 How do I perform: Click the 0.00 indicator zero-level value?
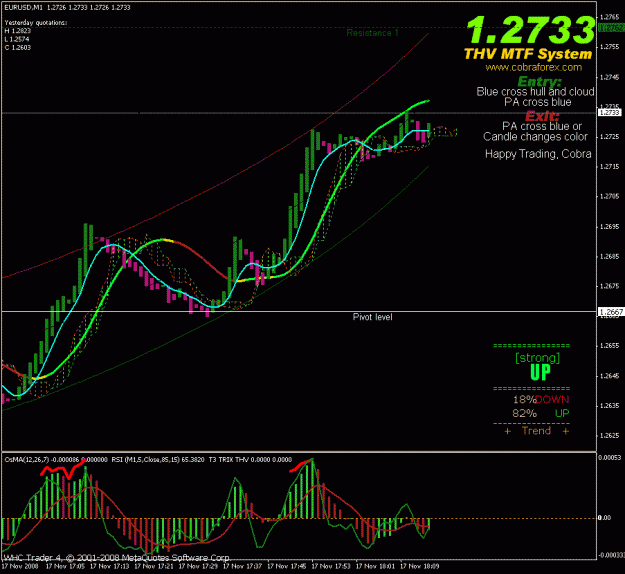tap(604, 518)
